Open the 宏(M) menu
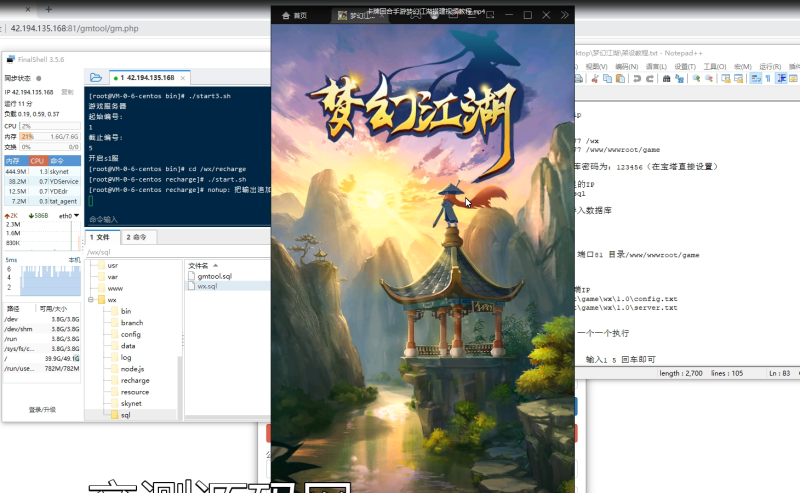This screenshot has width=800, height=493. 742,66
